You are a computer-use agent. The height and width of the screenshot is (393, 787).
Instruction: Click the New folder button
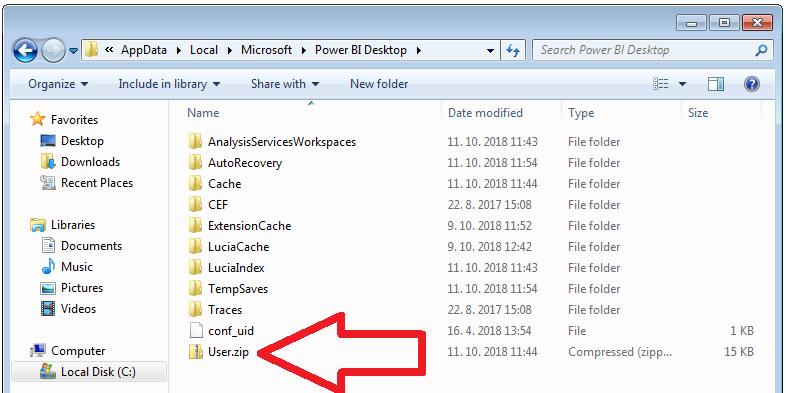379,84
